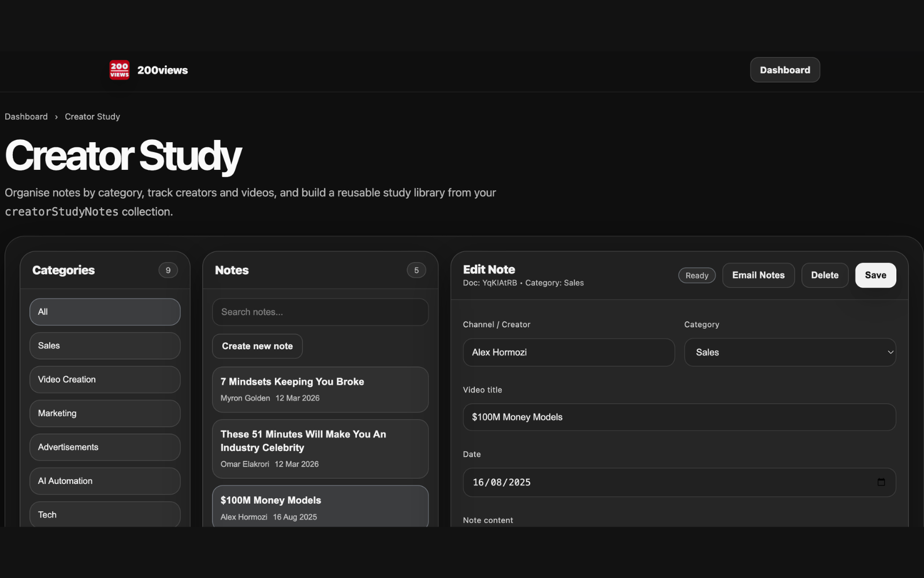The width and height of the screenshot is (924, 578).
Task: Click the Search notes input field
Action: pos(320,312)
